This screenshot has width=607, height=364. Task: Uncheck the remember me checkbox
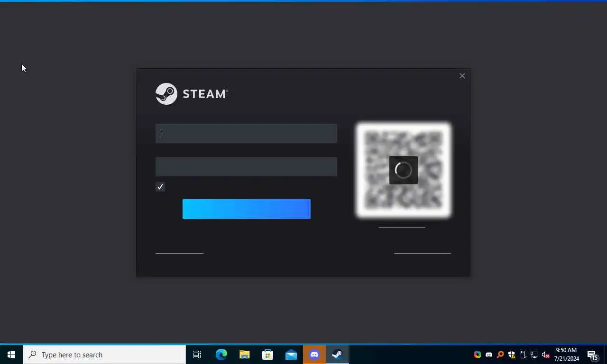point(160,187)
